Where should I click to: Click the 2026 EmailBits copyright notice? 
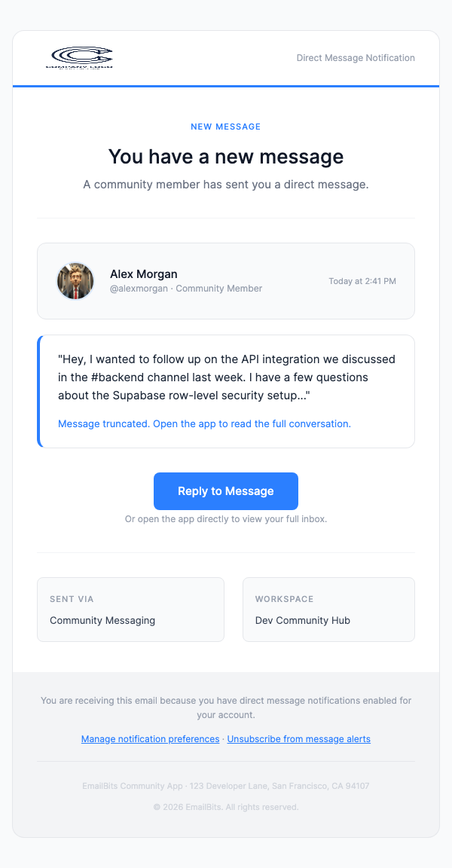coord(226,807)
